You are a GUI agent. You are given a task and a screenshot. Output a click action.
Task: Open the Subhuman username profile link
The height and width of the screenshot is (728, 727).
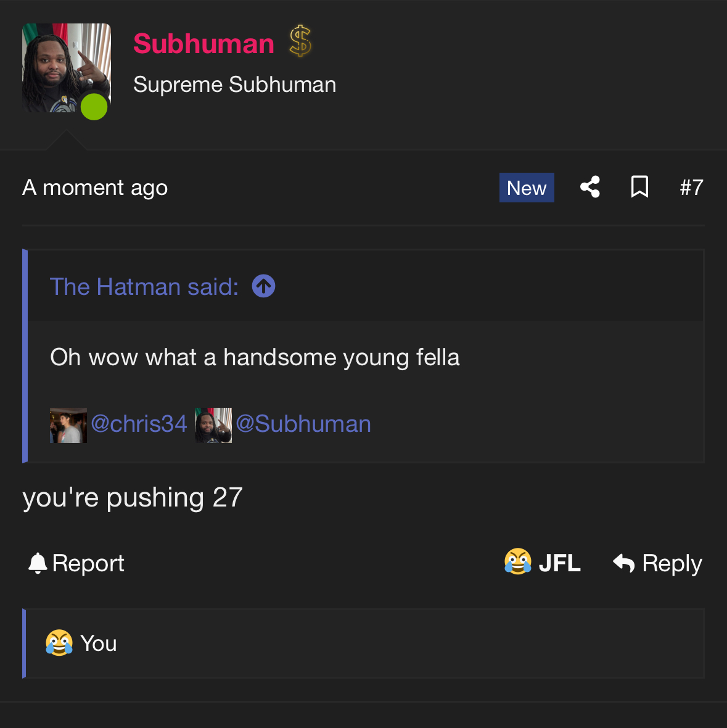click(203, 44)
